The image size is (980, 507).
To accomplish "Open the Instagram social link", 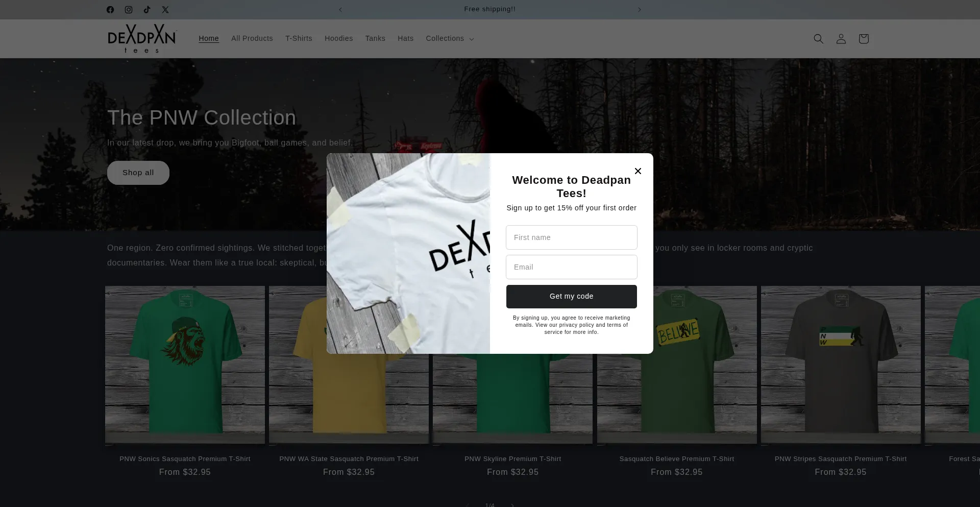I will point(129,10).
